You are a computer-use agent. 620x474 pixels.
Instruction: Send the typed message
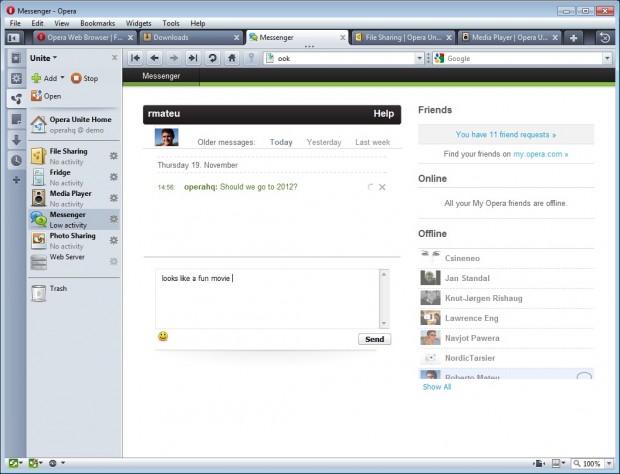[374, 339]
